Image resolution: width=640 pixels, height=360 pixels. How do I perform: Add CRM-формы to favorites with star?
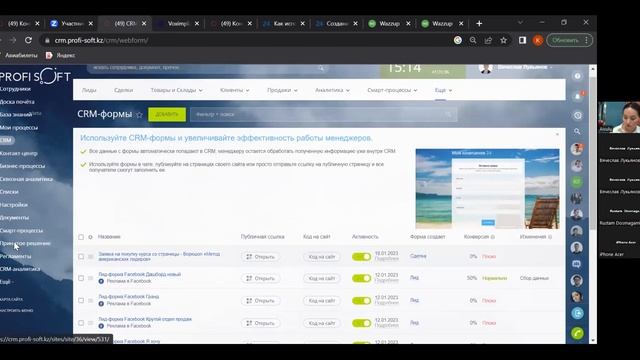point(139,115)
